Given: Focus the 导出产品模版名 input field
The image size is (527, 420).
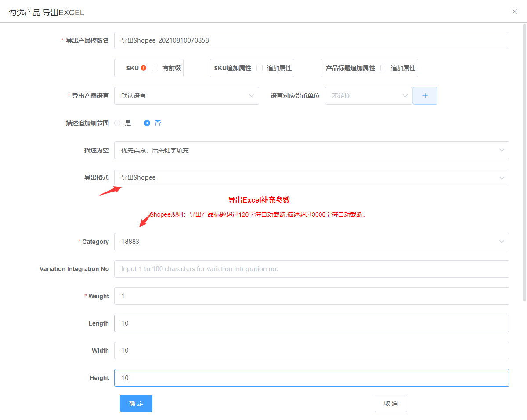Looking at the screenshot, I should click(312, 40).
